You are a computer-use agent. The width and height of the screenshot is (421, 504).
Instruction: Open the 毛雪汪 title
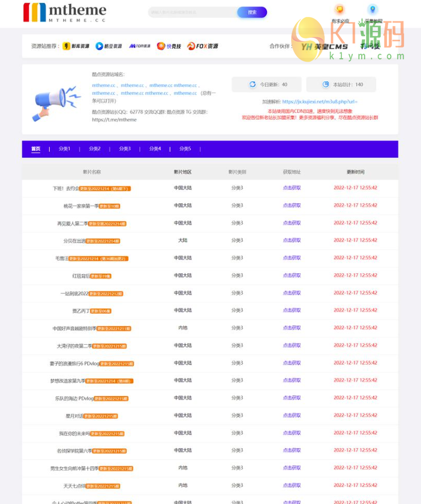tap(62, 258)
